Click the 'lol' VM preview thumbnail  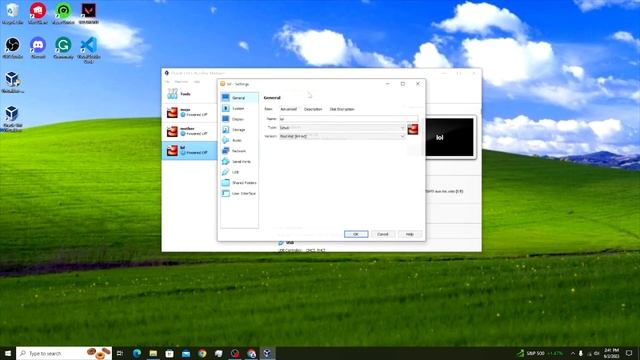point(449,138)
